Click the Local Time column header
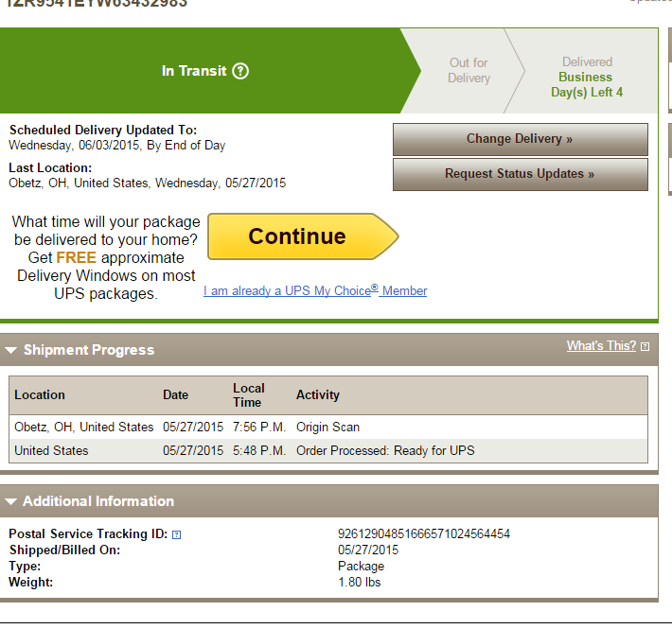The height and width of the screenshot is (629, 672). pos(249,394)
